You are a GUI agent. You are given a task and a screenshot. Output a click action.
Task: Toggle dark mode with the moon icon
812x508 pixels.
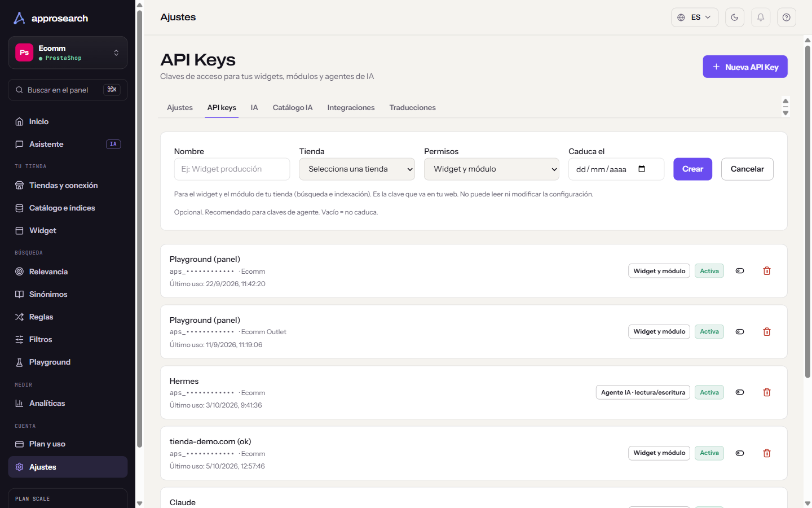735,17
